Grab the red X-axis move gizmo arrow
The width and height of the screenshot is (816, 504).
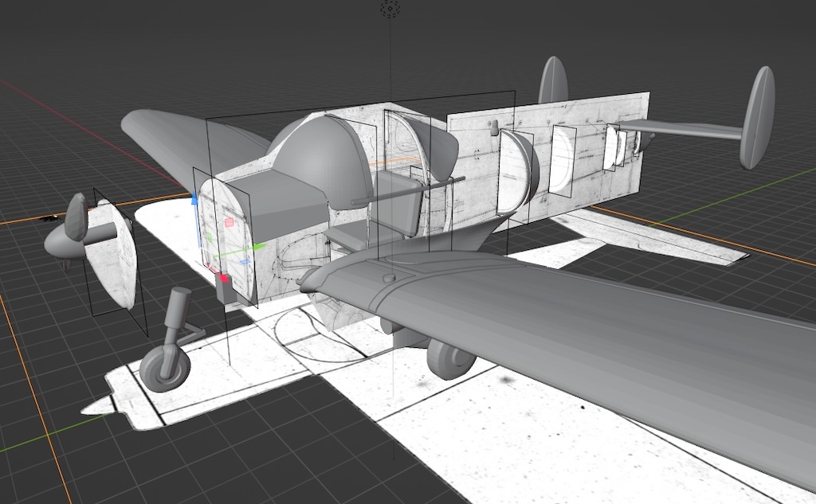coord(224,279)
